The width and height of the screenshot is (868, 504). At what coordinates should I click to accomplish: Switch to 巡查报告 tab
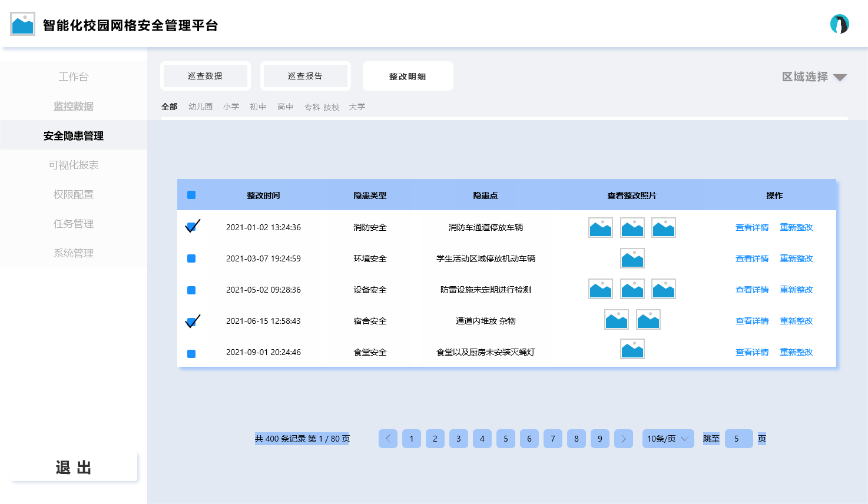coord(306,76)
